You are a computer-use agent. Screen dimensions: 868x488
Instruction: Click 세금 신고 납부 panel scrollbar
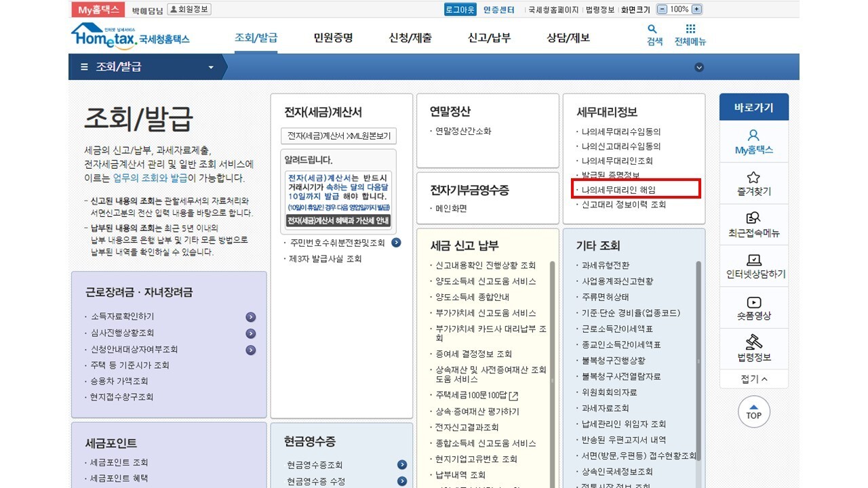[552, 373]
